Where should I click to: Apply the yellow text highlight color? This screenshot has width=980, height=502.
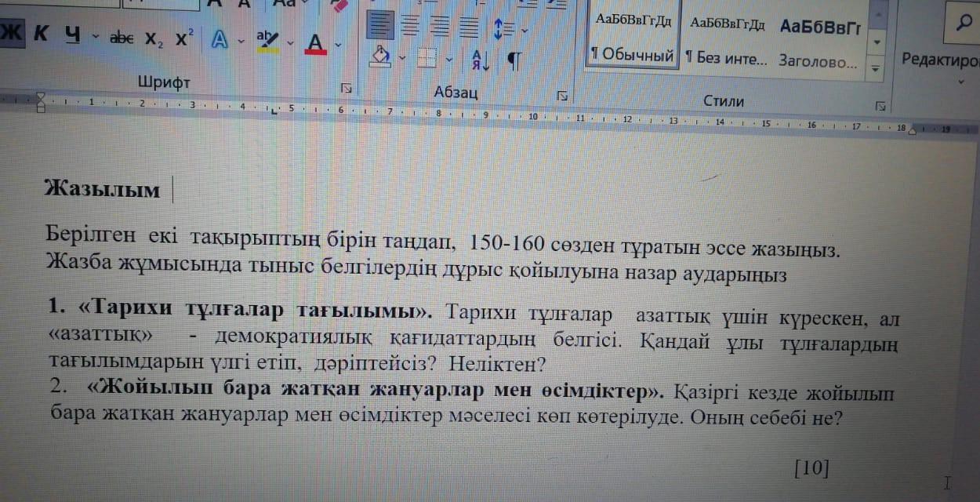(268, 42)
